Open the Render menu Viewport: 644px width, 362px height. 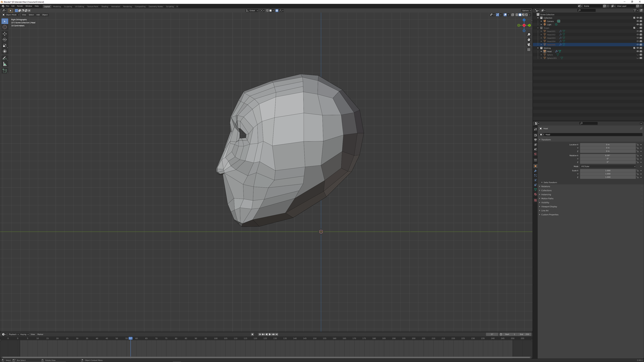pyautogui.click(x=20, y=6)
